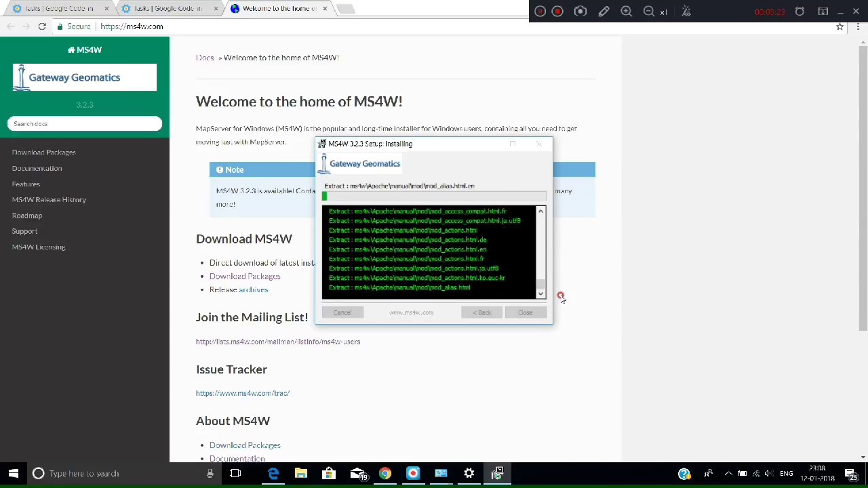Open MS4W Licensing in the sidebar
Viewport: 868px width, 488px height.
point(39,247)
